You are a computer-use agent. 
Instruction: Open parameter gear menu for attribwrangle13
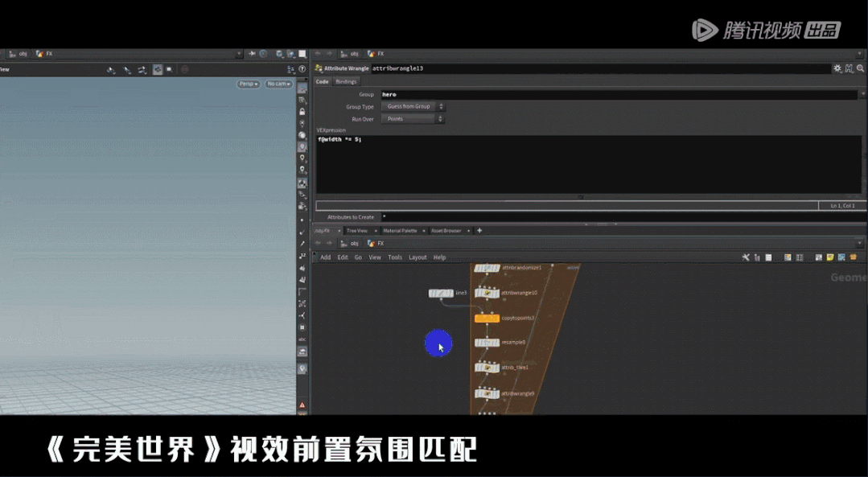[837, 68]
